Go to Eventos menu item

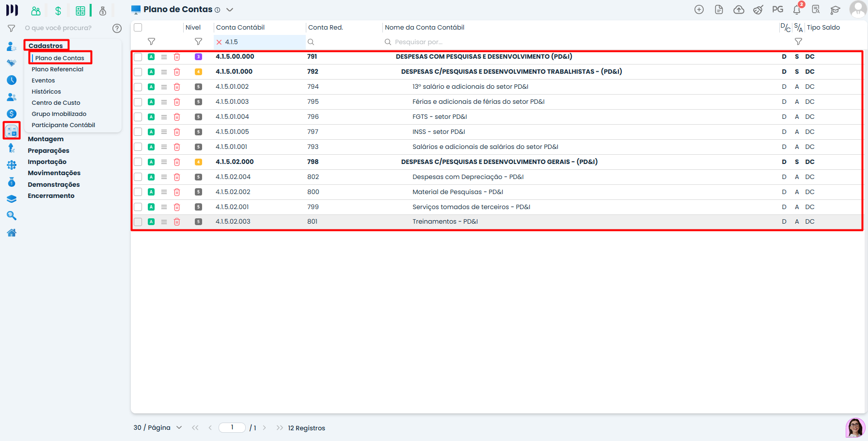(x=43, y=81)
